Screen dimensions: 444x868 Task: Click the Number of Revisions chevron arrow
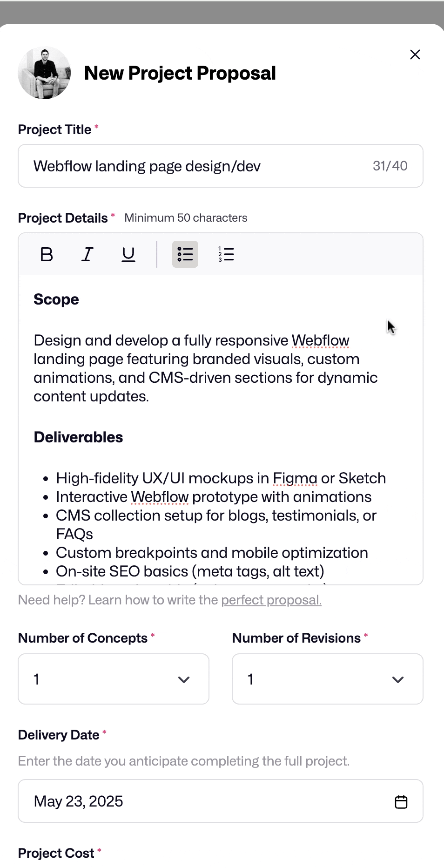(x=398, y=679)
